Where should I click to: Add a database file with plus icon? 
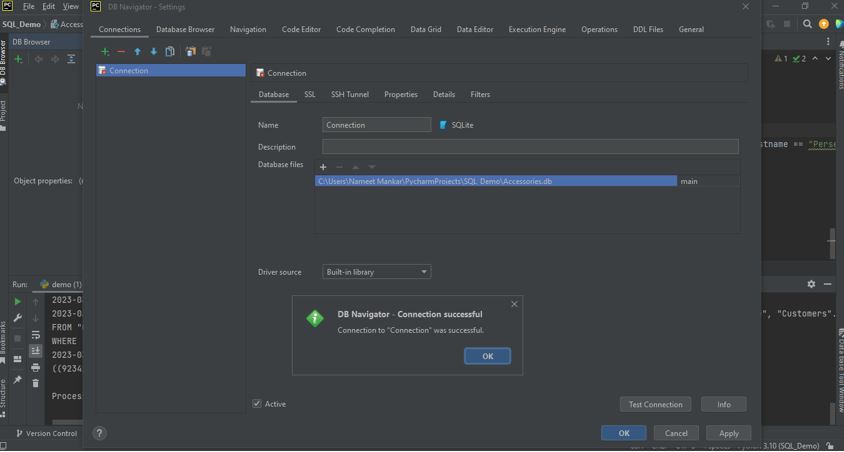tap(323, 167)
